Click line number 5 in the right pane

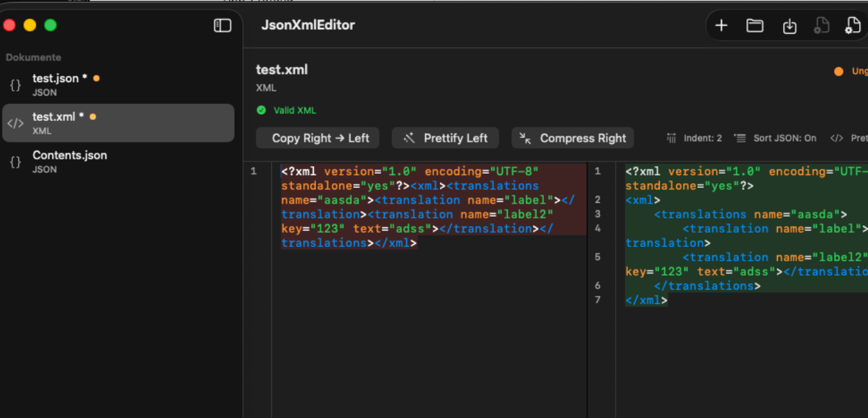tap(597, 256)
